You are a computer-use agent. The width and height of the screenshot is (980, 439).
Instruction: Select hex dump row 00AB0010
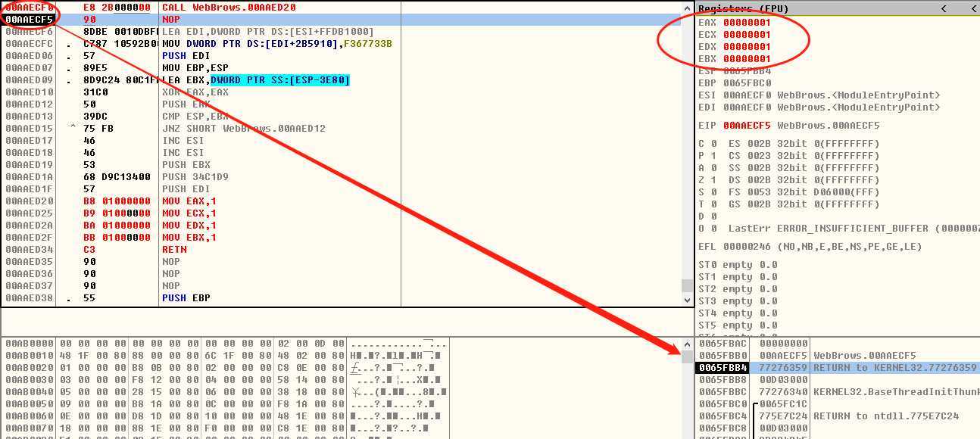tap(226, 356)
